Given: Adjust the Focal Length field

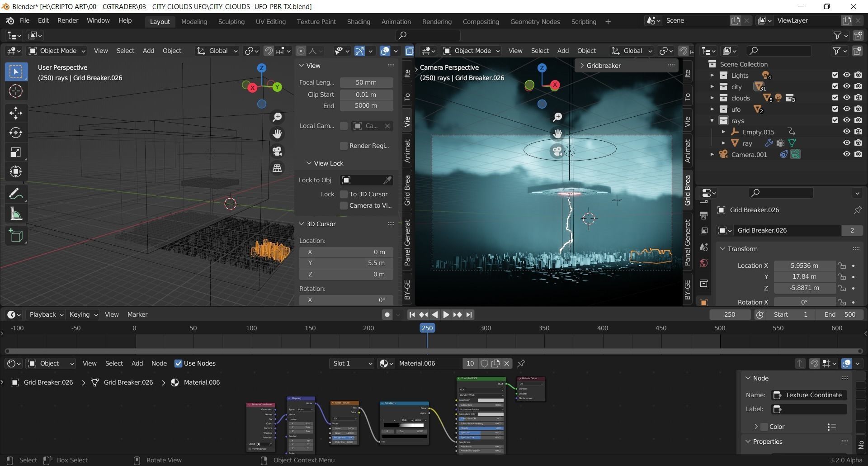Looking at the screenshot, I should [x=366, y=82].
